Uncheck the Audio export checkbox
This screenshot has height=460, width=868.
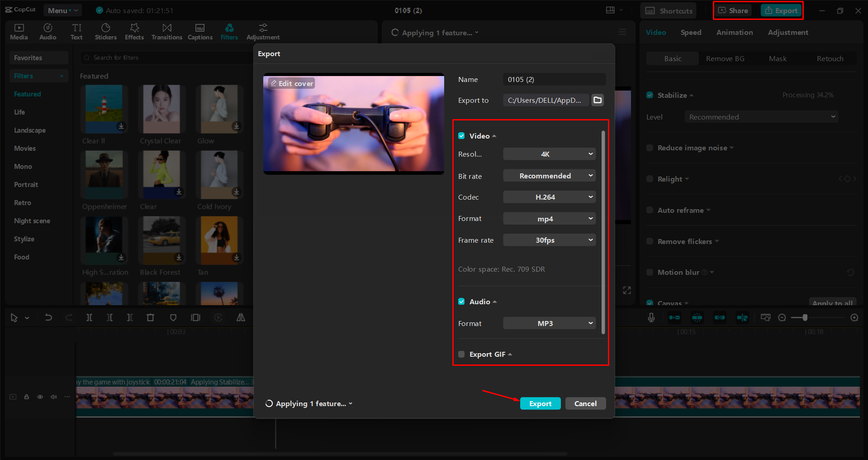[461, 301]
